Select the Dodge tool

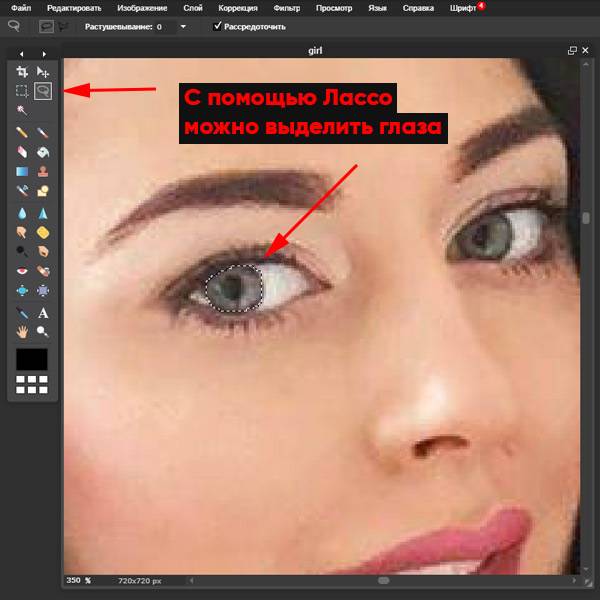click(22, 251)
